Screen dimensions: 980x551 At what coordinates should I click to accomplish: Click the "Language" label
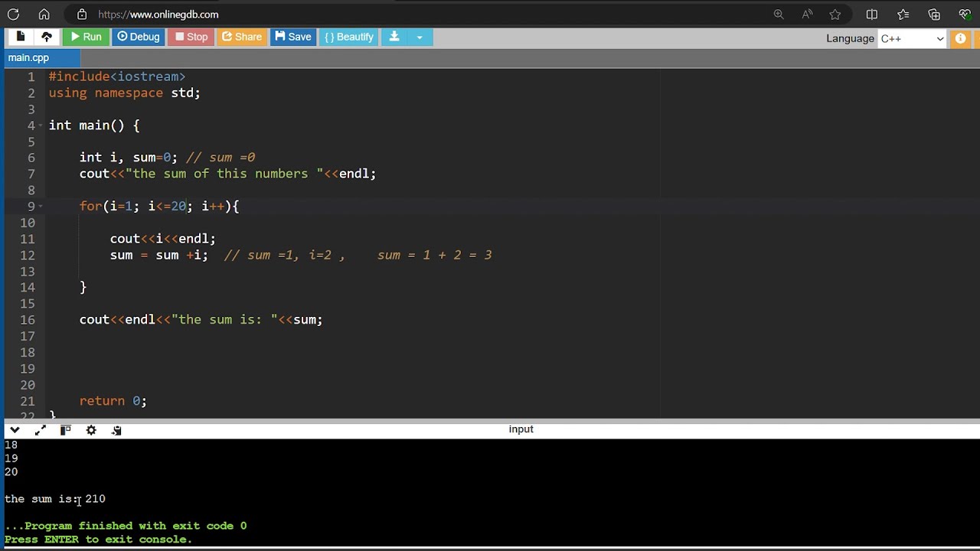tap(850, 38)
